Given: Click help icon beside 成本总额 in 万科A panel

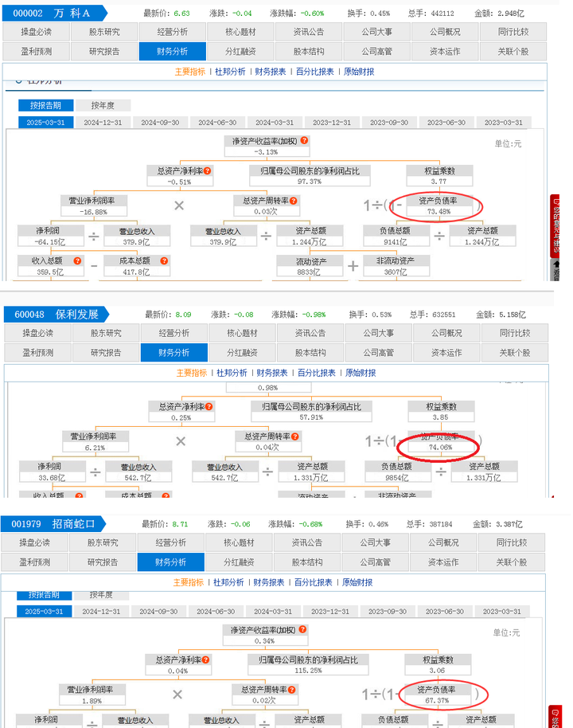Looking at the screenshot, I should click(164, 261).
